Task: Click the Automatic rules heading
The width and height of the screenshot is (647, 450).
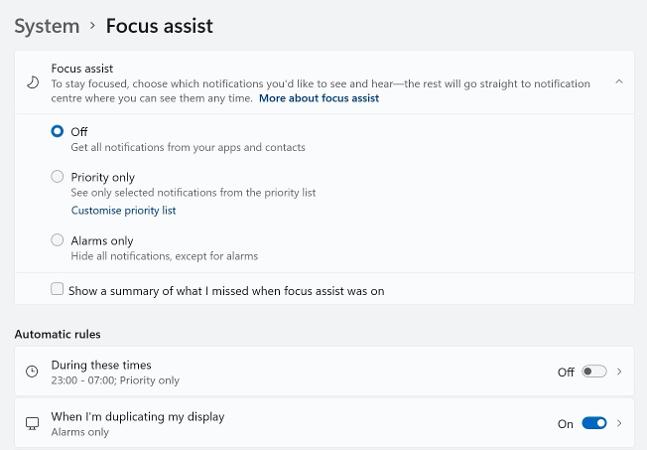Action: point(57,334)
